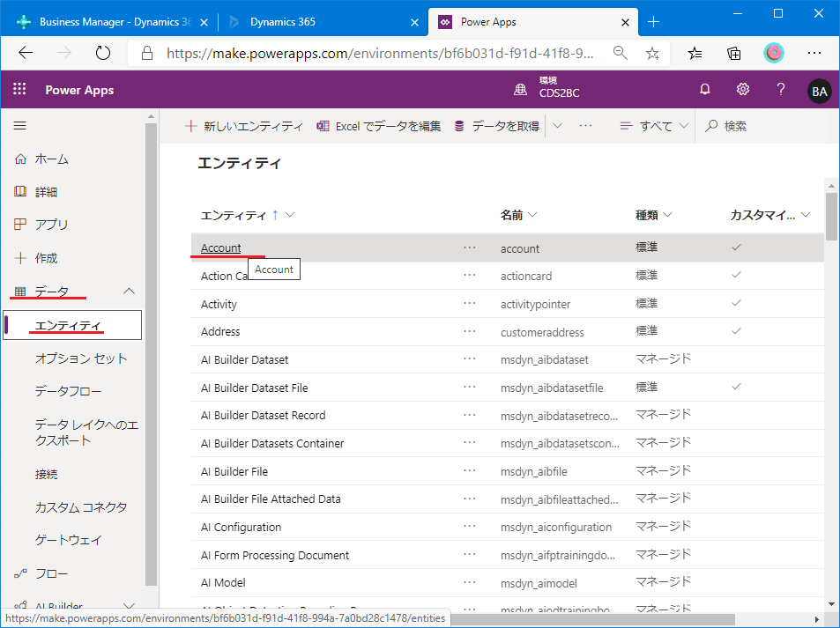Screen dimensions: 840x628
Task: Open browser profile donut avatar
Action: point(773,53)
